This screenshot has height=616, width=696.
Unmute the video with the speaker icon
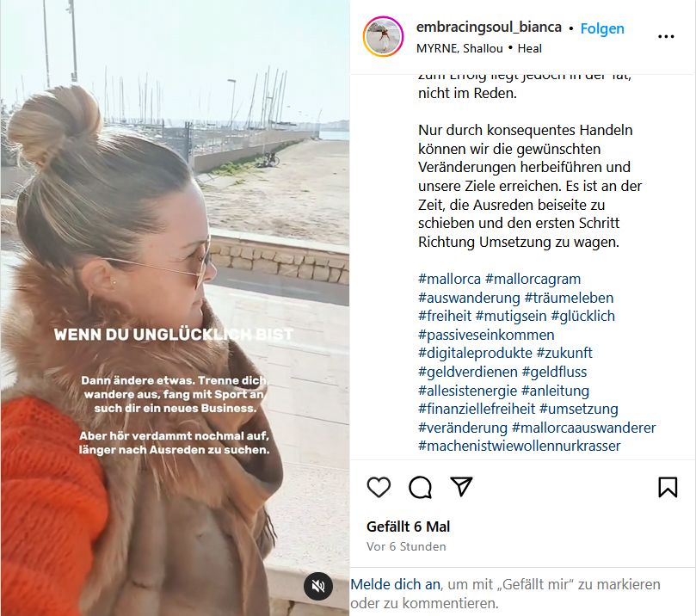[x=317, y=586]
